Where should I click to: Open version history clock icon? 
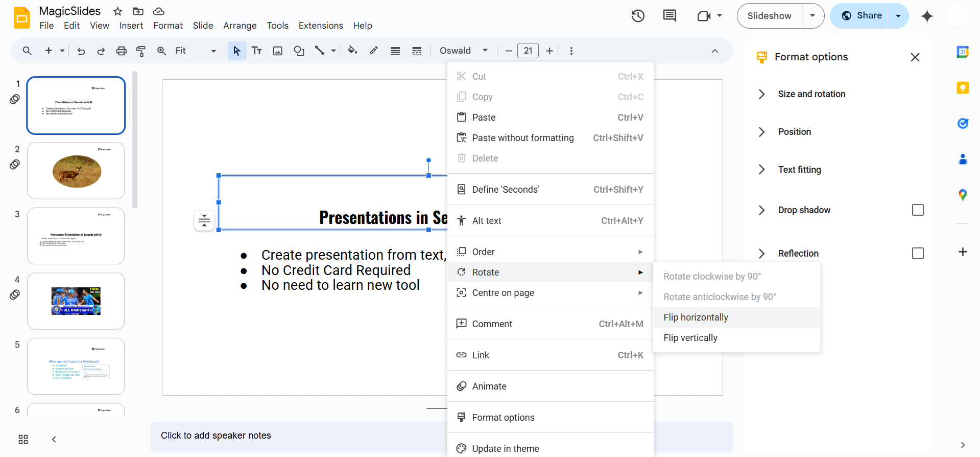[x=638, y=16]
